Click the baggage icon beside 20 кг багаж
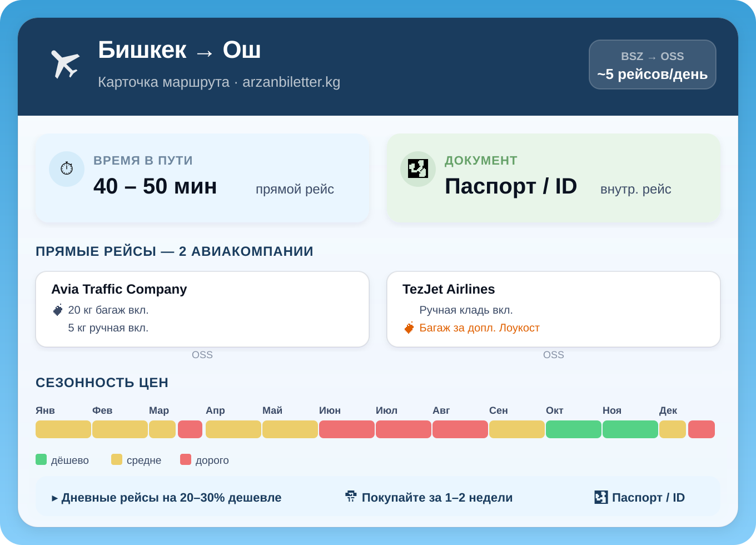The image size is (756, 545). 58,310
